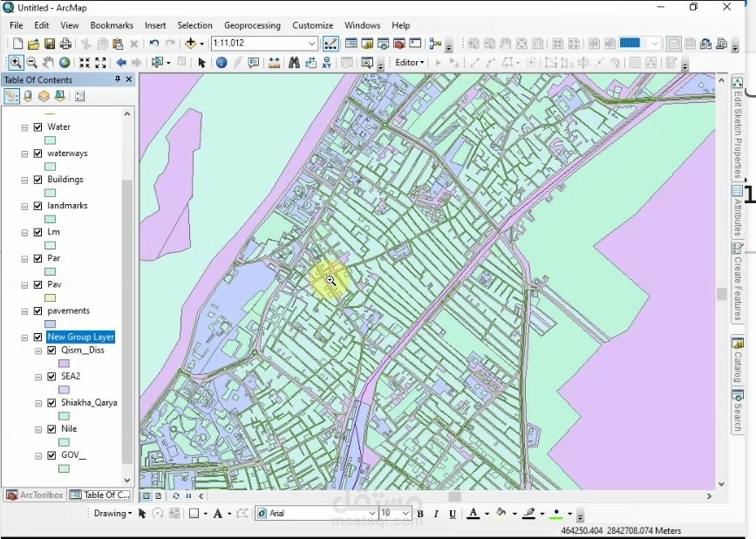
Task: Open the Customize menu
Action: click(312, 25)
